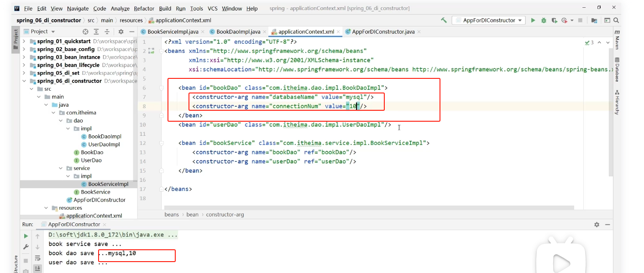Click Spring bean gutter icon on line 2

(x=152, y=51)
